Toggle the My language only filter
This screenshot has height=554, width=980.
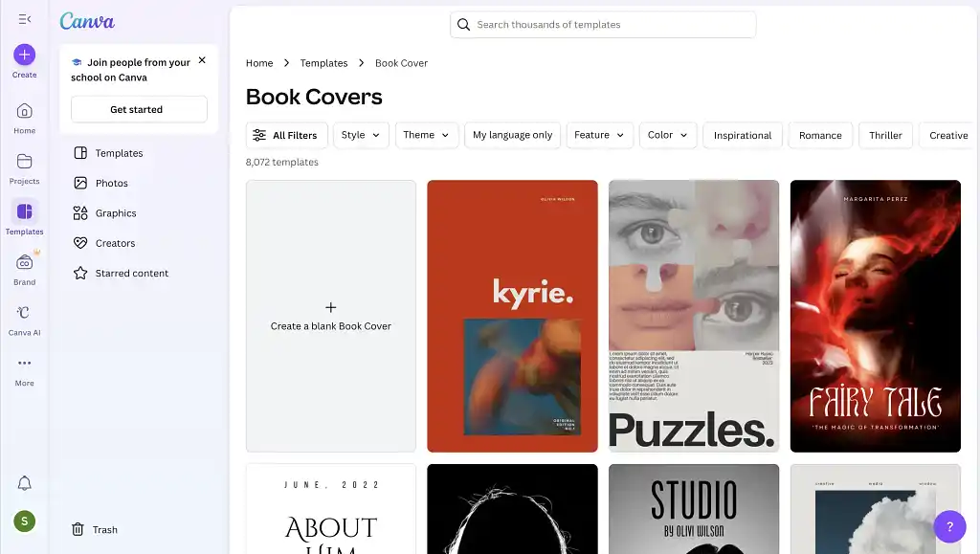click(x=512, y=135)
